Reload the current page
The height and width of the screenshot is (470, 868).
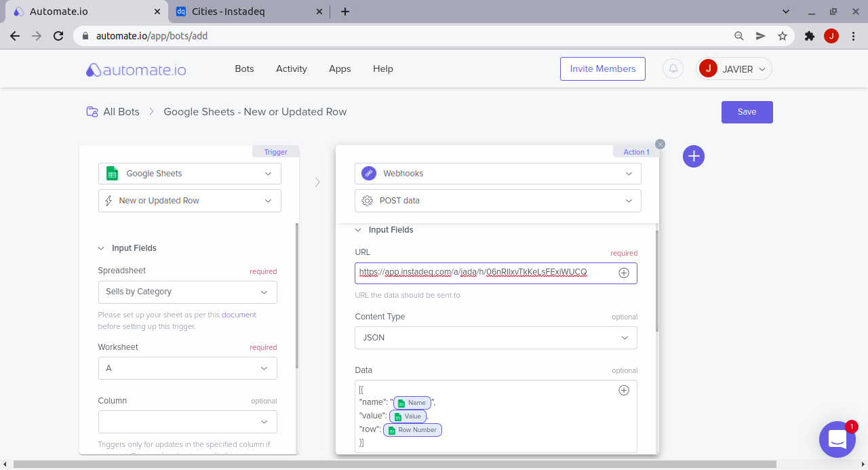(59, 36)
